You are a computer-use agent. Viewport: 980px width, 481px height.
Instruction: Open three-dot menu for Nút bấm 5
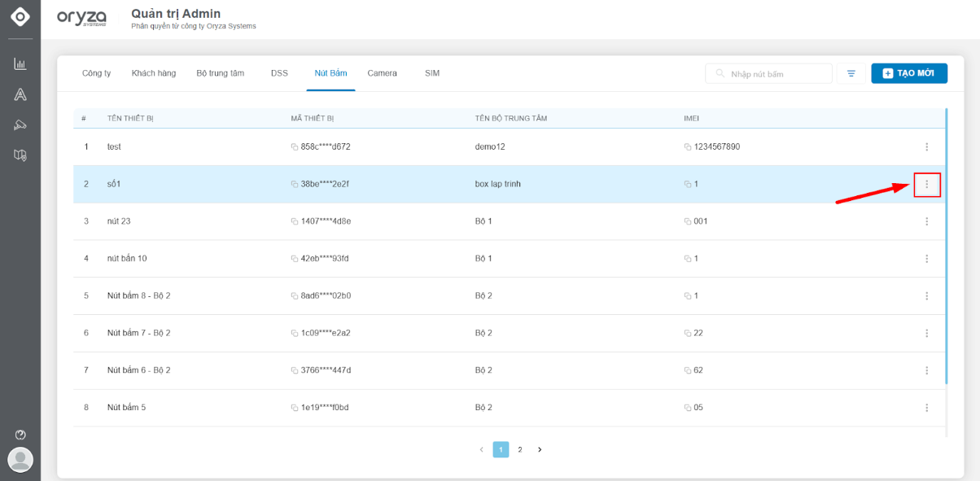[926, 408]
